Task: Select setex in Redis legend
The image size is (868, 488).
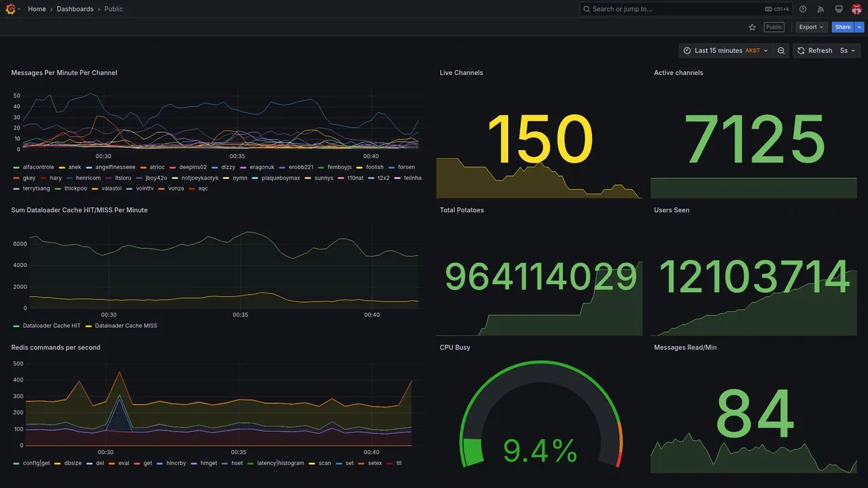Action: click(375, 464)
